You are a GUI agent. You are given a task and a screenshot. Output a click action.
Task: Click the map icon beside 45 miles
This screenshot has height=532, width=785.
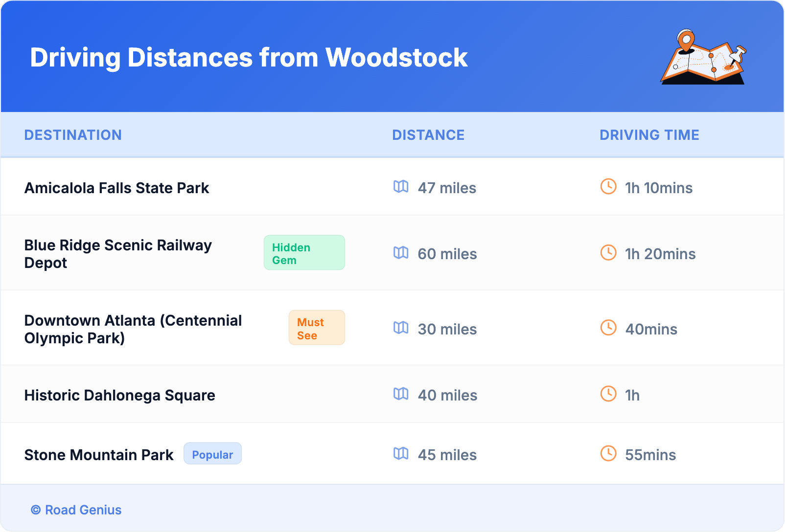click(401, 454)
